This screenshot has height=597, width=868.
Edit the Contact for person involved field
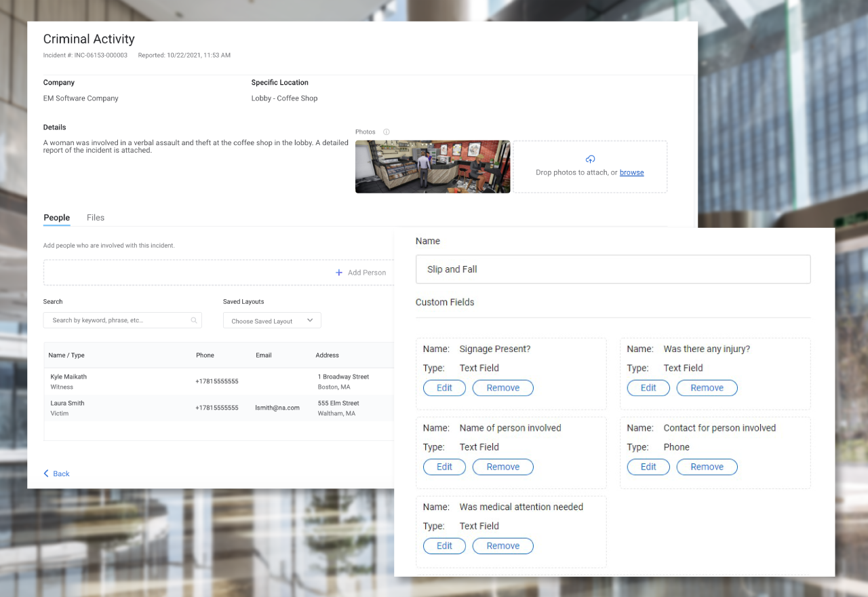click(x=648, y=467)
